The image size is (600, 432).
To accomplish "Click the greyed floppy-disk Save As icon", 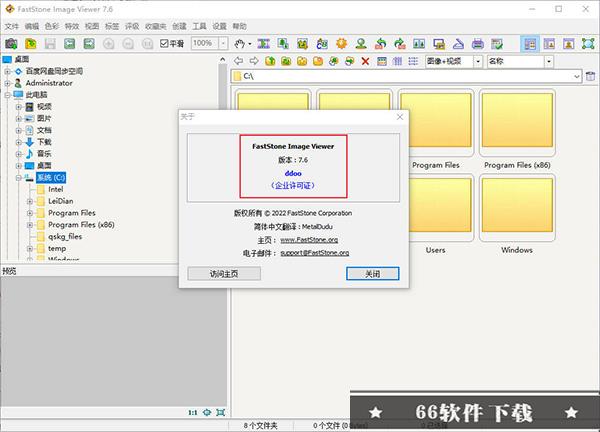I will (x=50, y=44).
